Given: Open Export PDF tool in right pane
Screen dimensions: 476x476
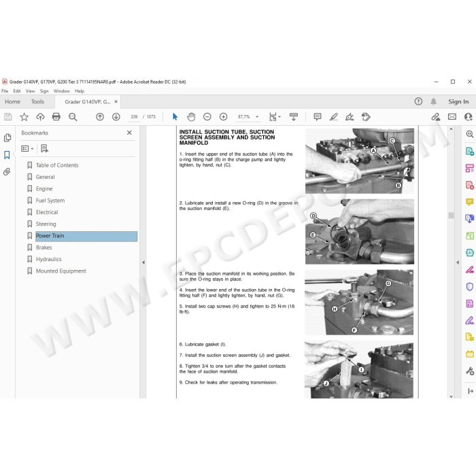Looking at the screenshot, I should (470, 151).
